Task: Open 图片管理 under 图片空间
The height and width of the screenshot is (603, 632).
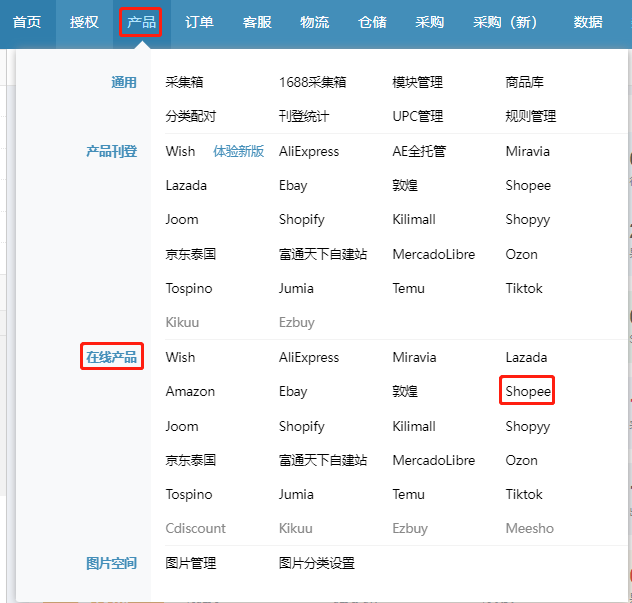Action: (191, 563)
